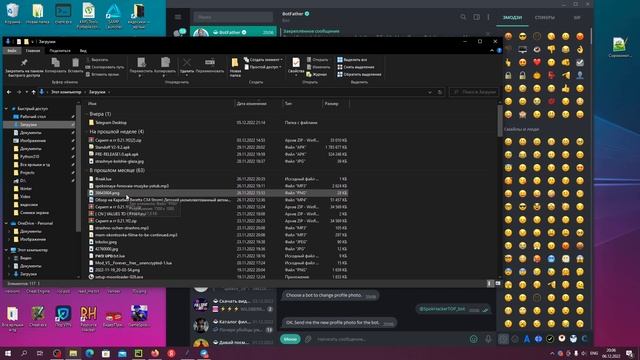Collapse the Explorer ribbon chevron
Viewport: 640px width, 360px height.
pos(491,51)
